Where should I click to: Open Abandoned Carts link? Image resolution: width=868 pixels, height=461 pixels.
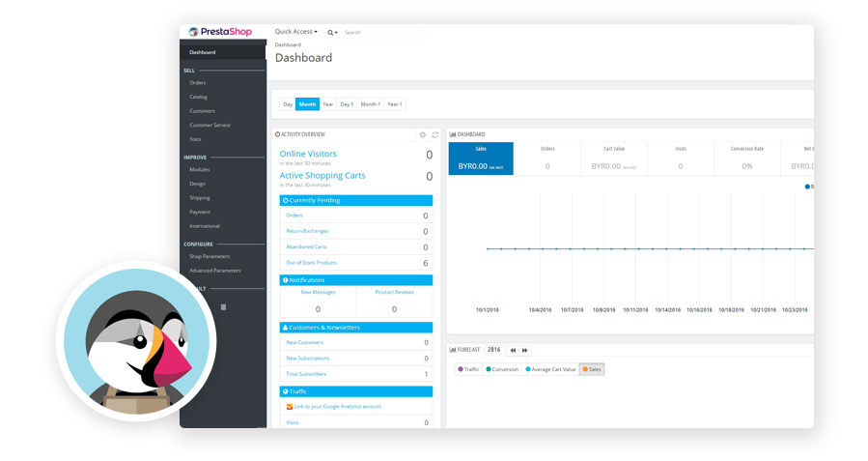[x=306, y=246]
